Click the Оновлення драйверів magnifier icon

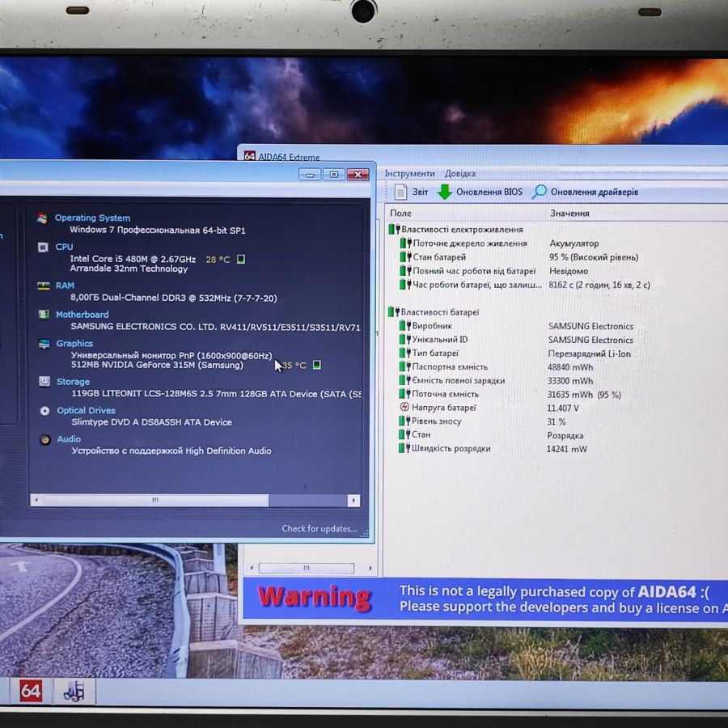coord(539,191)
